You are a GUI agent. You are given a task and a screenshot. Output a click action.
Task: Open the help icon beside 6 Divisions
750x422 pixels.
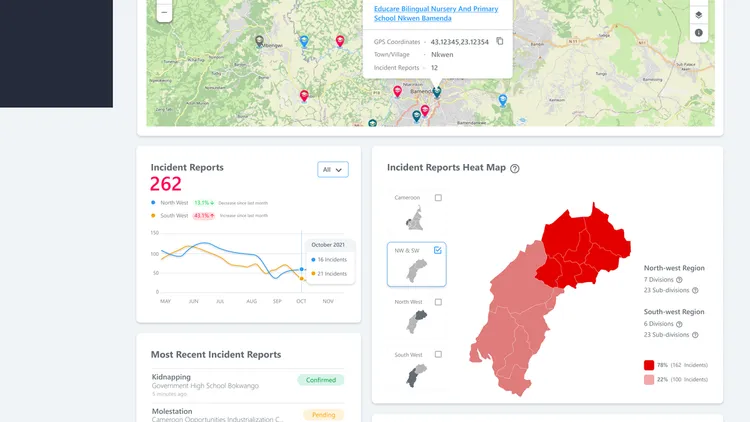tap(679, 324)
